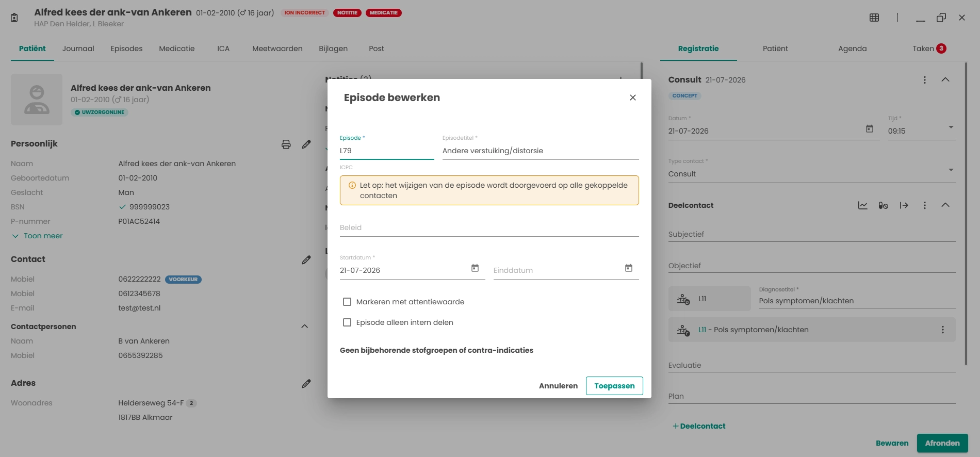Open the Deelcontact more options menu
Image resolution: width=980 pixels, height=457 pixels.
tap(925, 205)
